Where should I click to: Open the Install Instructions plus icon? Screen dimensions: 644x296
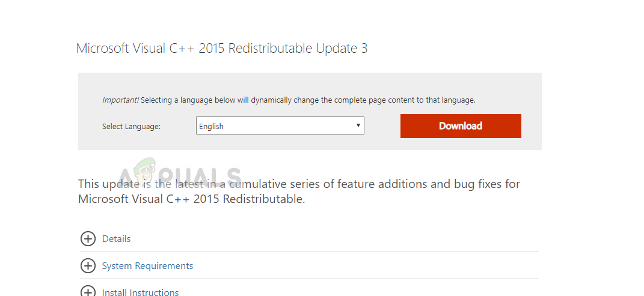coord(88,292)
